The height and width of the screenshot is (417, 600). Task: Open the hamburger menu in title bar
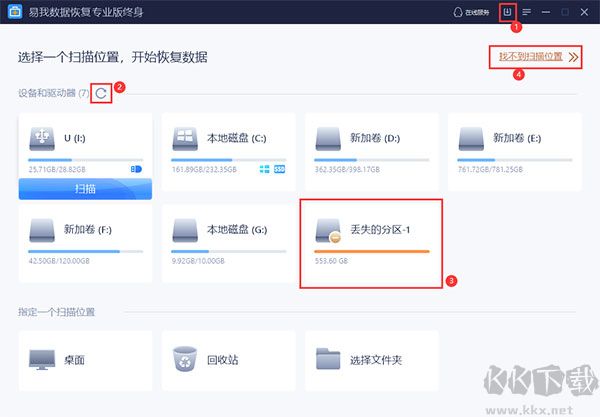pos(527,12)
